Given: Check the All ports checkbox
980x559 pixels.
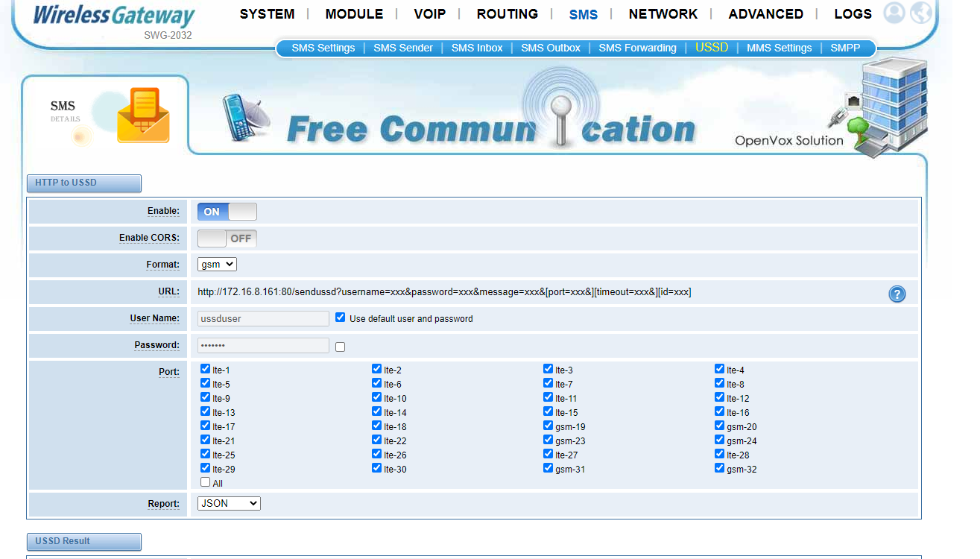Looking at the screenshot, I should (x=206, y=482).
